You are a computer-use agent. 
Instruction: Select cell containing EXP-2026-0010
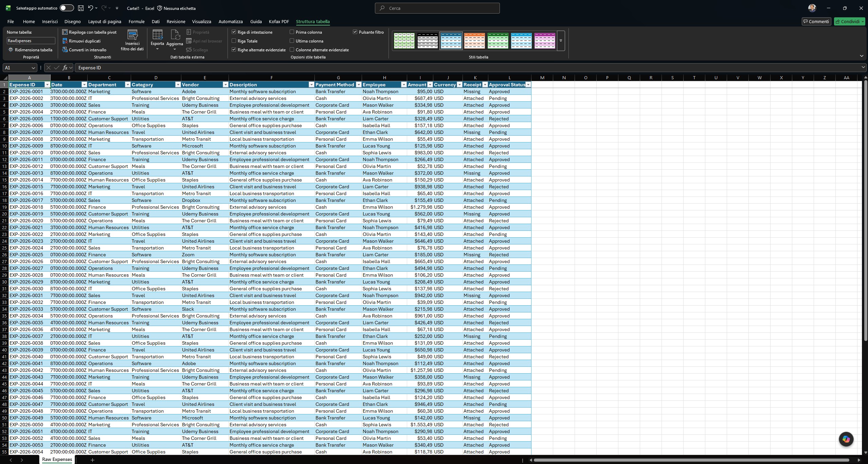tap(29, 153)
